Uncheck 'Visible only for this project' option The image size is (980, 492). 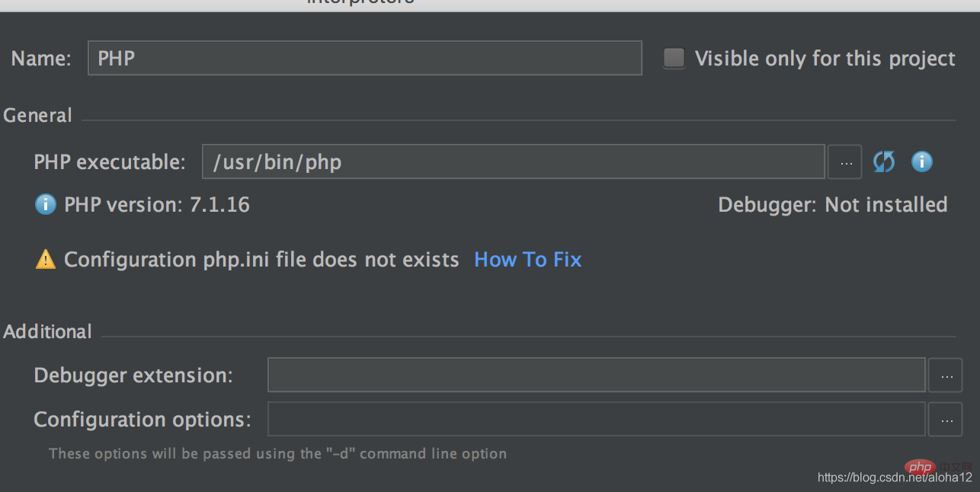(x=674, y=57)
